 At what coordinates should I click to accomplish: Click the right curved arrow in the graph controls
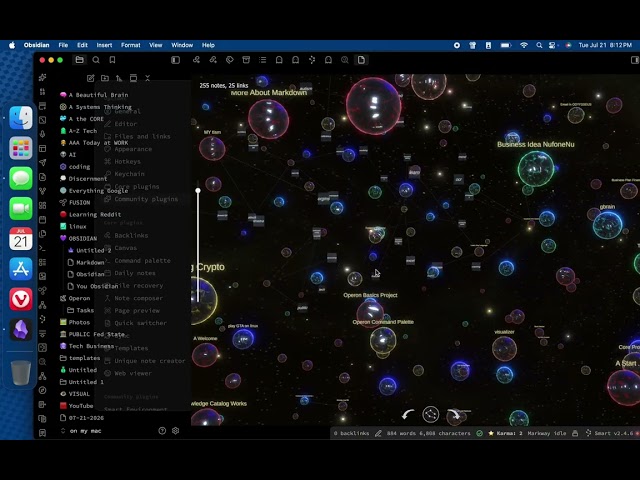(453, 415)
